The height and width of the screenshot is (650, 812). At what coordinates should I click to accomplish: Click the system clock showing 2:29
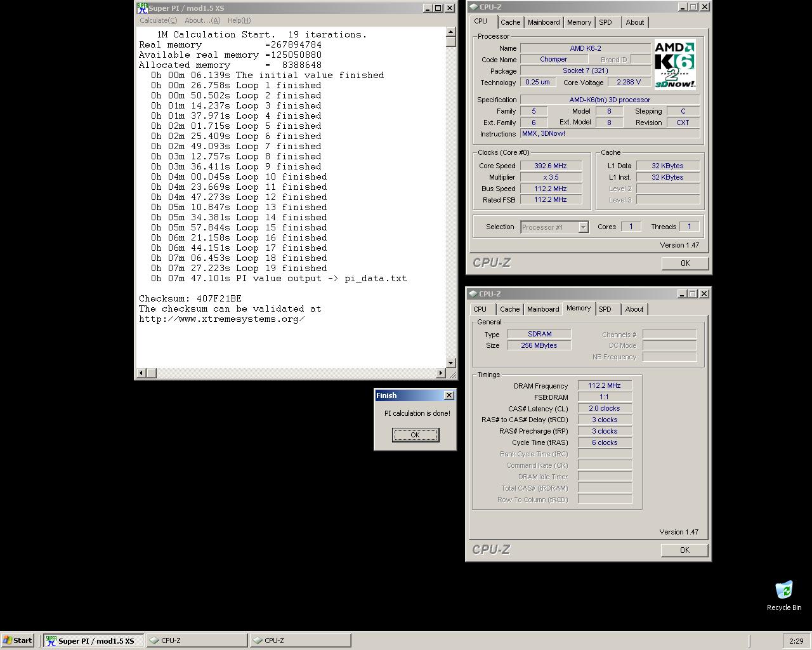(x=796, y=641)
